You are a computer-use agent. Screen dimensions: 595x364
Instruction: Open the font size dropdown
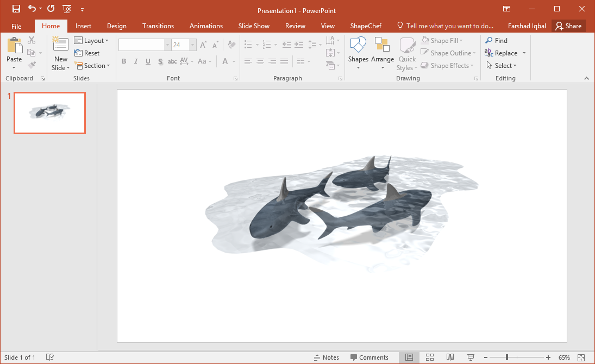pyautogui.click(x=193, y=45)
